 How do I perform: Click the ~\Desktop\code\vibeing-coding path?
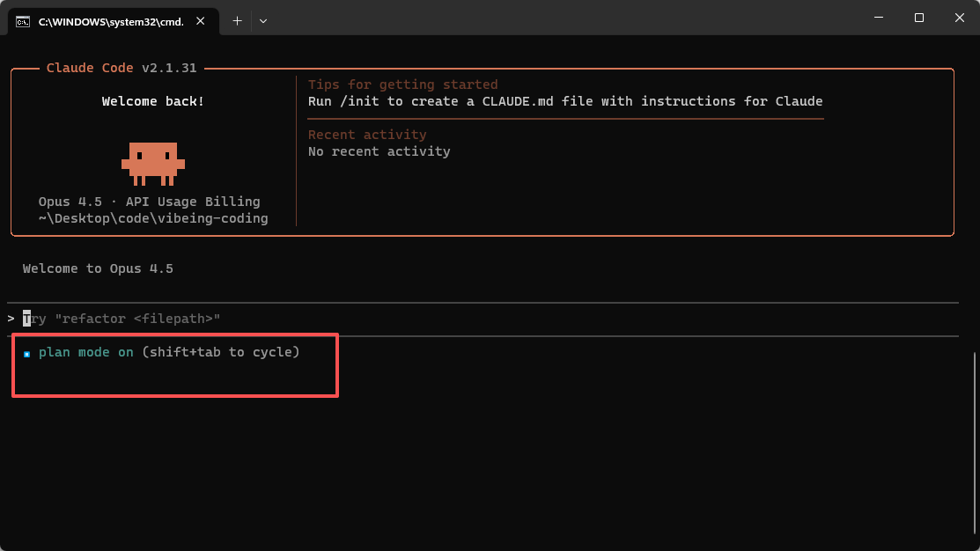(153, 218)
